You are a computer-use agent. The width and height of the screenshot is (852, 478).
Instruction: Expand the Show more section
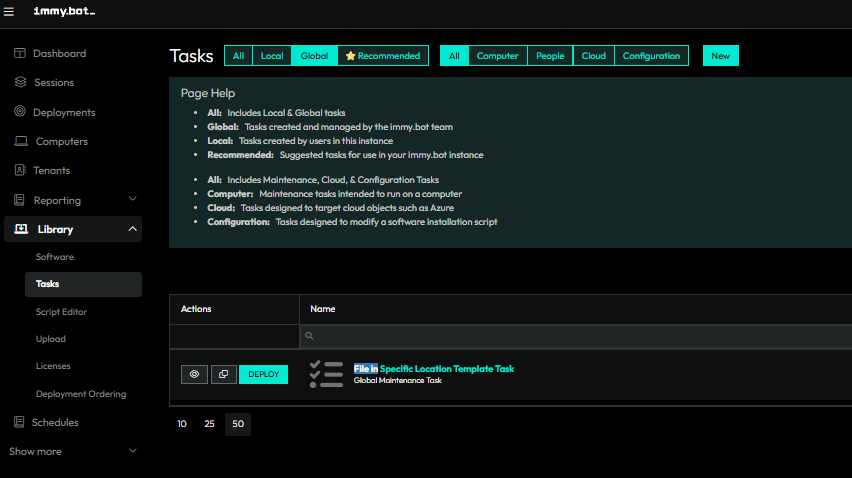point(133,451)
